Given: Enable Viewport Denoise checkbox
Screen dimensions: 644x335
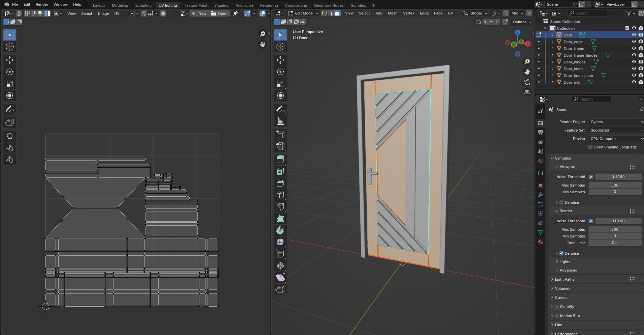Looking at the screenshot, I should coord(561,202).
